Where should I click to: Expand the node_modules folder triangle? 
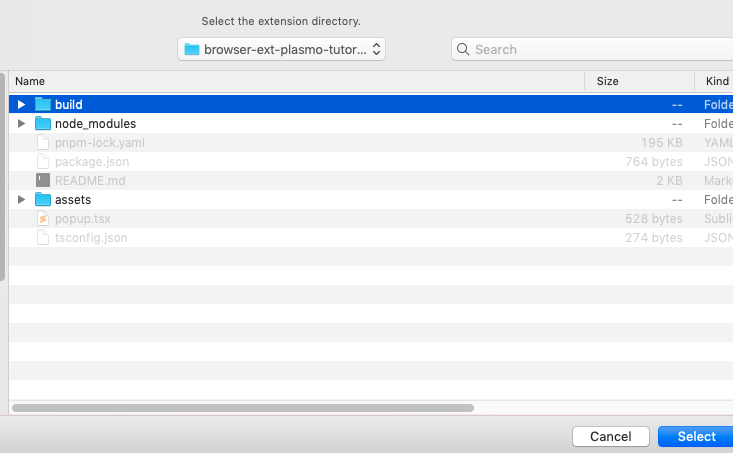point(21,123)
